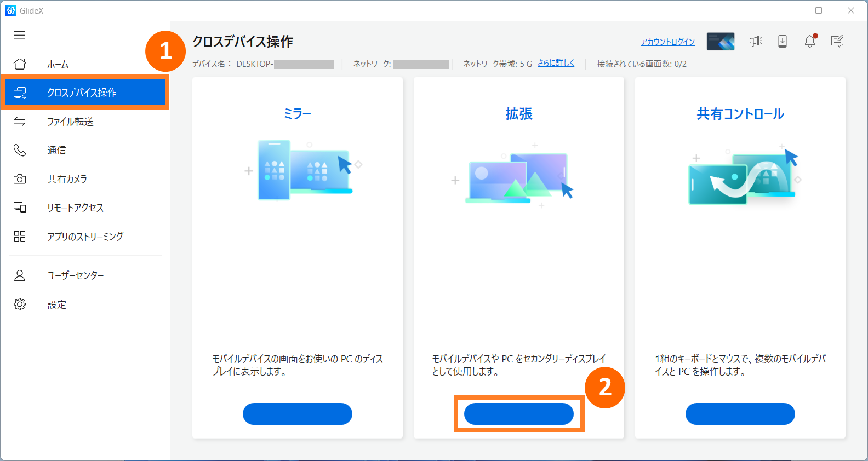Open リモートアクセス section
868x461 pixels.
tap(75, 208)
